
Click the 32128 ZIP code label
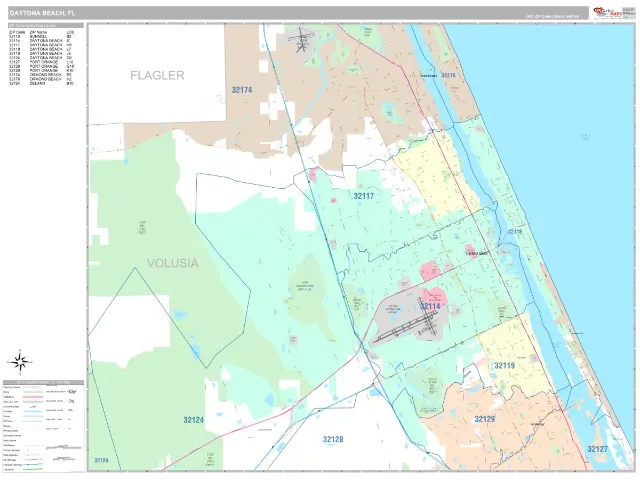(333, 439)
